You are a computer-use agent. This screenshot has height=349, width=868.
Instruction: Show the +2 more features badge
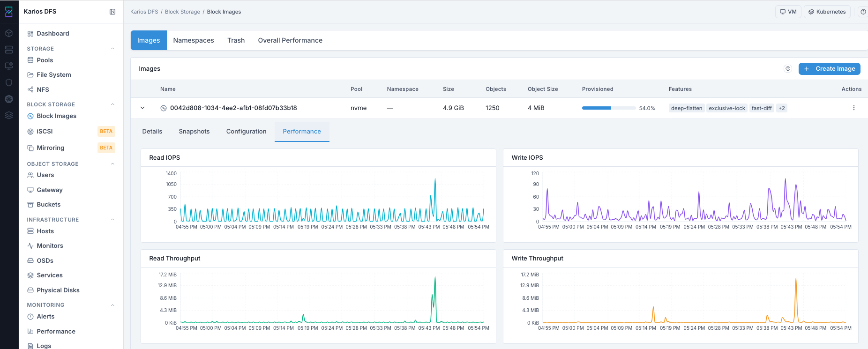click(782, 108)
